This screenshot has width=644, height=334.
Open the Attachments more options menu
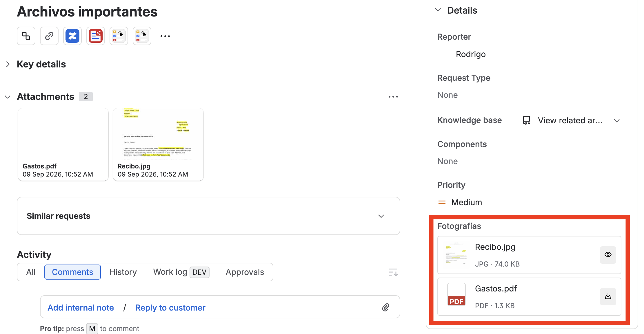(x=393, y=97)
